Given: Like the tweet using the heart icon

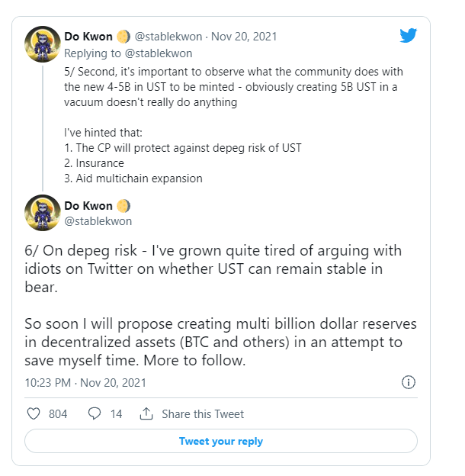Looking at the screenshot, I should pyautogui.click(x=34, y=414).
